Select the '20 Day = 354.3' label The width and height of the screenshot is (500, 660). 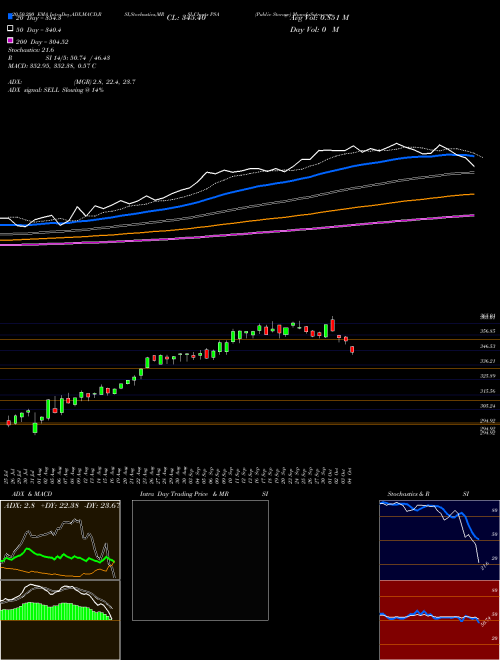coord(38,18)
